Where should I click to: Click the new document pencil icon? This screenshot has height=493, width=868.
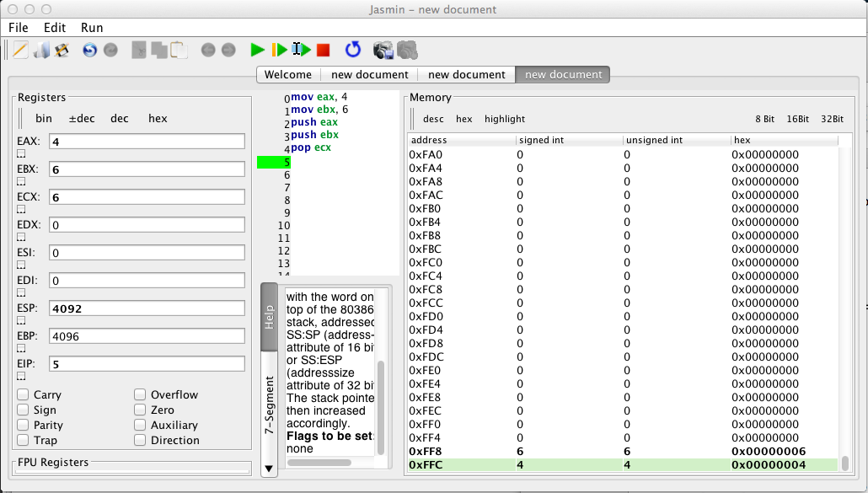click(x=20, y=51)
